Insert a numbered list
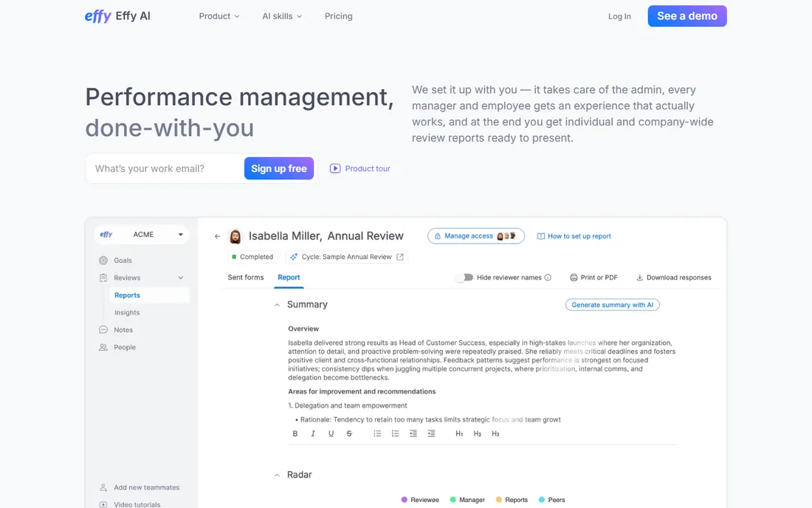This screenshot has width=812, height=508. 395,434
